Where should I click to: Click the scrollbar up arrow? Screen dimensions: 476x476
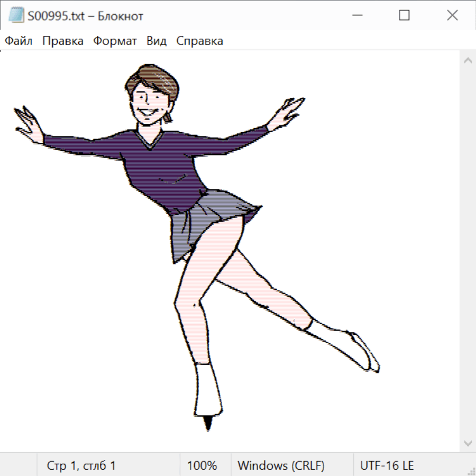coord(468,60)
